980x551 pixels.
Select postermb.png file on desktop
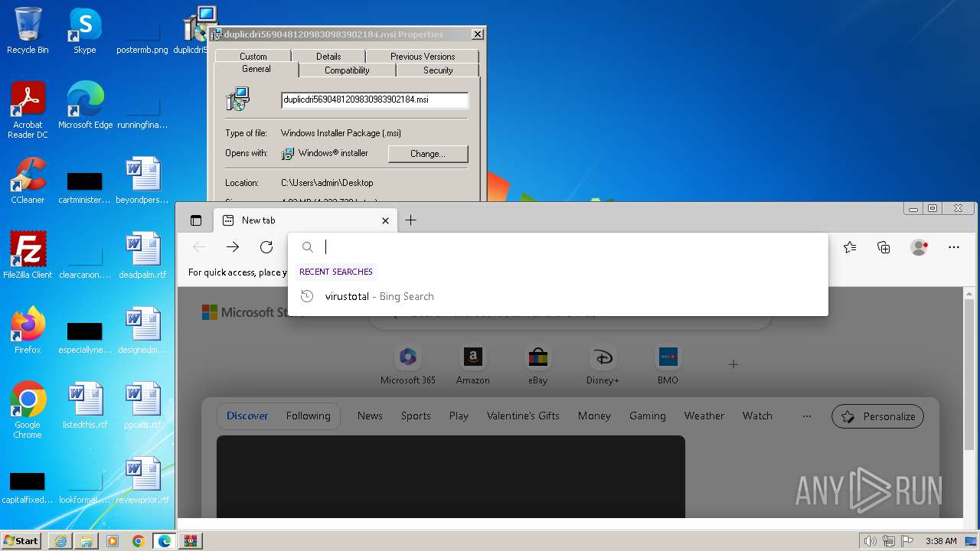(x=142, y=36)
